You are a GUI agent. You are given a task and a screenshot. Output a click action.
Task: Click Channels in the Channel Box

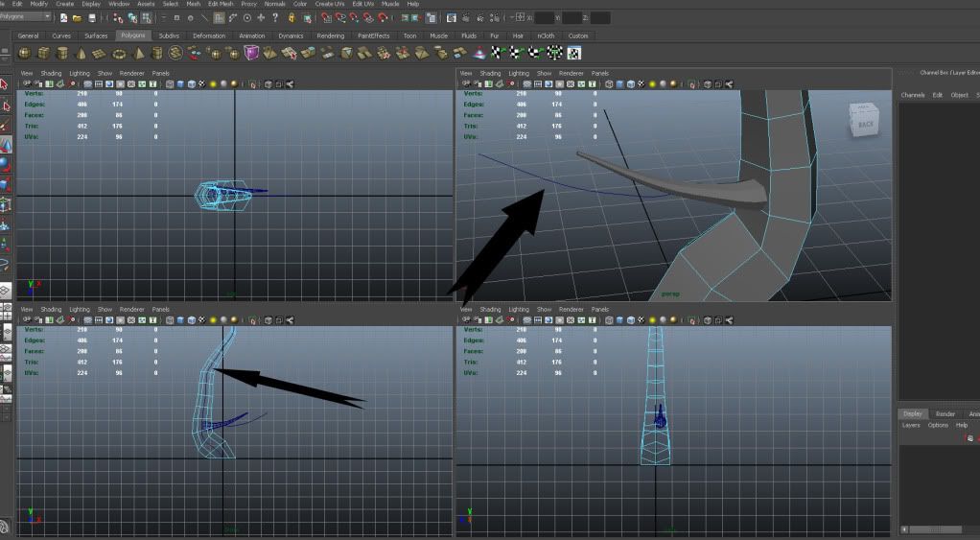point(912,95)
